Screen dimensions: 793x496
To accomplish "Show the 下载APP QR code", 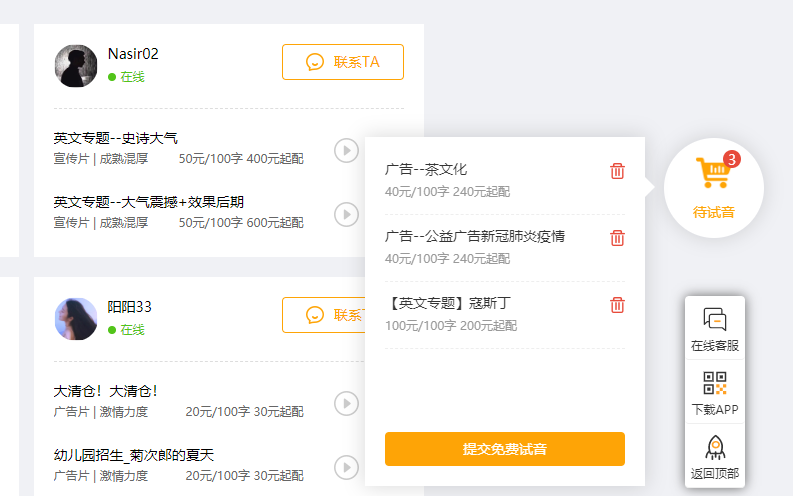I will click(x=714, y=393).
